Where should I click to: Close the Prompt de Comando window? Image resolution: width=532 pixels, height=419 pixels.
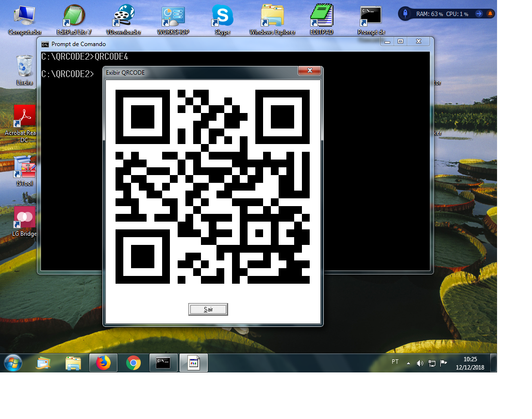tap(419, 41)
